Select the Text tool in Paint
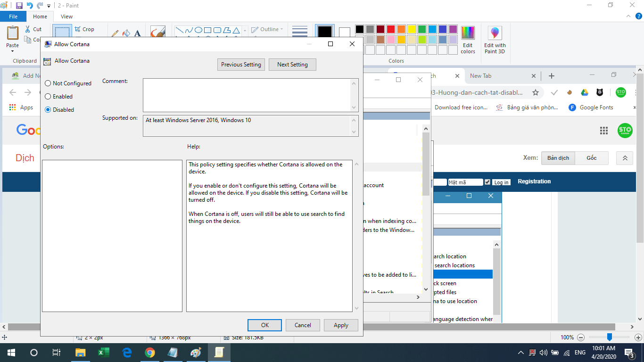Viewport: 644px width, 362px height. point(138,33)
